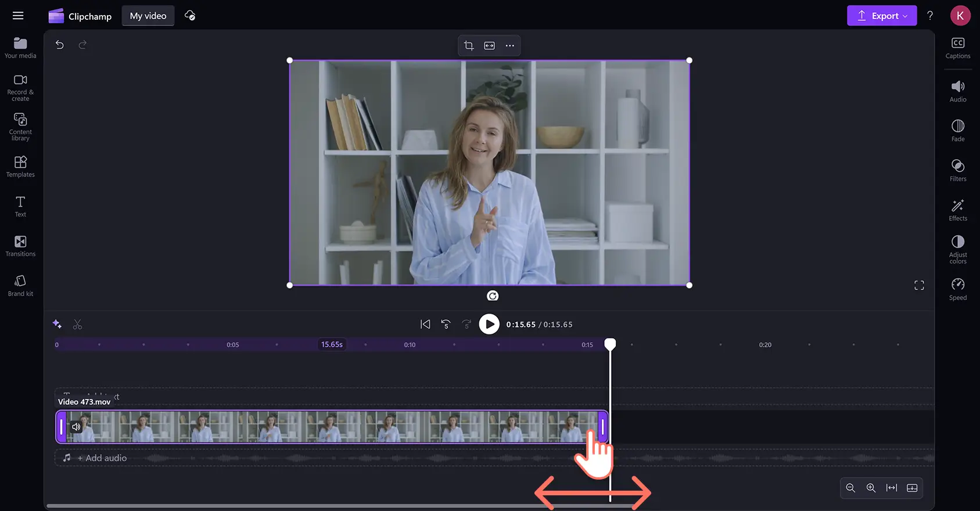This screenshot has height=511, width=980.
Task: Open the Transitions tab
Action: 20,246
